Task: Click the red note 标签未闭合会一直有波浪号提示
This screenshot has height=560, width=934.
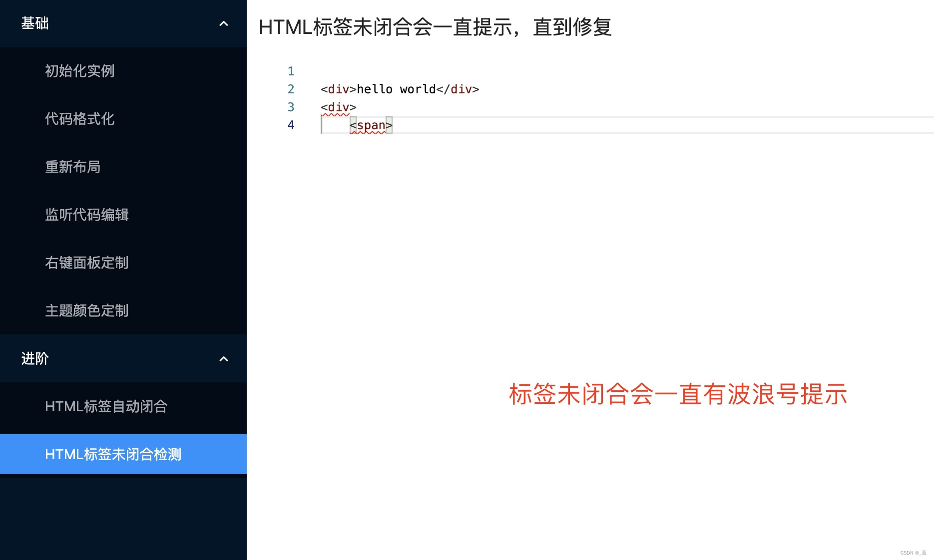Action: pyautogui.click(x=678, y=394)
